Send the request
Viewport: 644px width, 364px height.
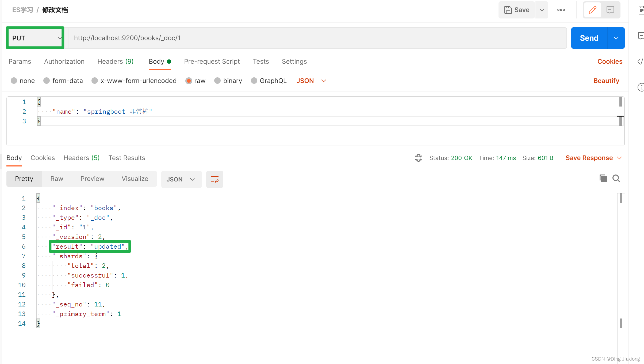point(589,38)
